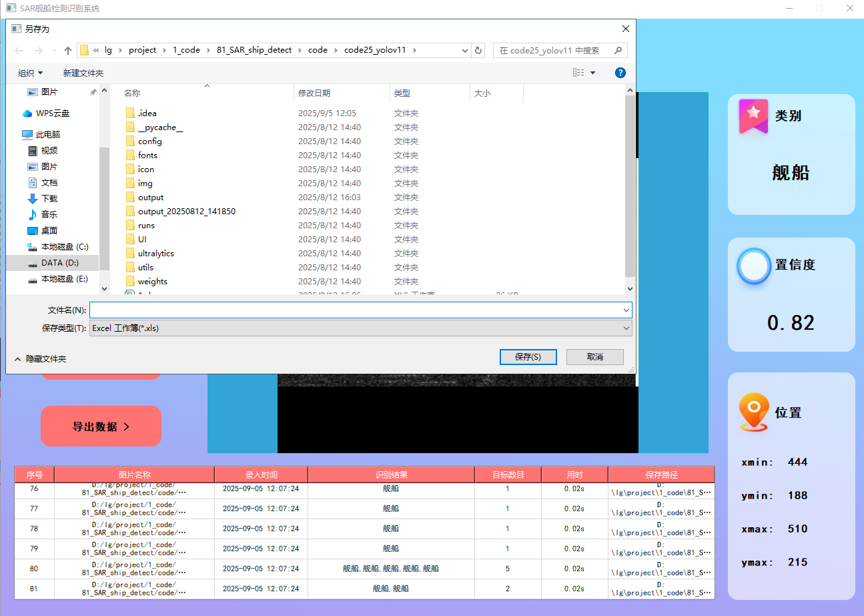Expand the code25_yolov11 breadcrumb chevron
Viewport: 864px width, 616px height.
pos(414,50)
